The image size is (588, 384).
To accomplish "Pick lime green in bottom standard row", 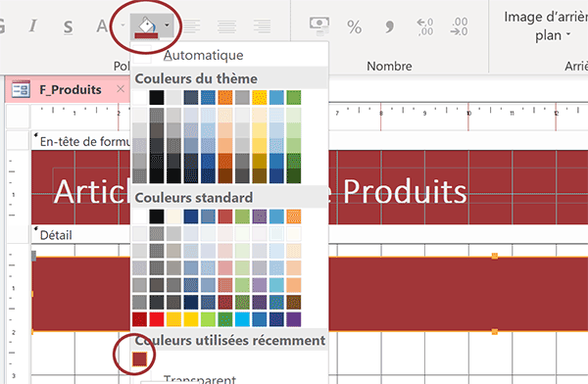I will point(208,319).
